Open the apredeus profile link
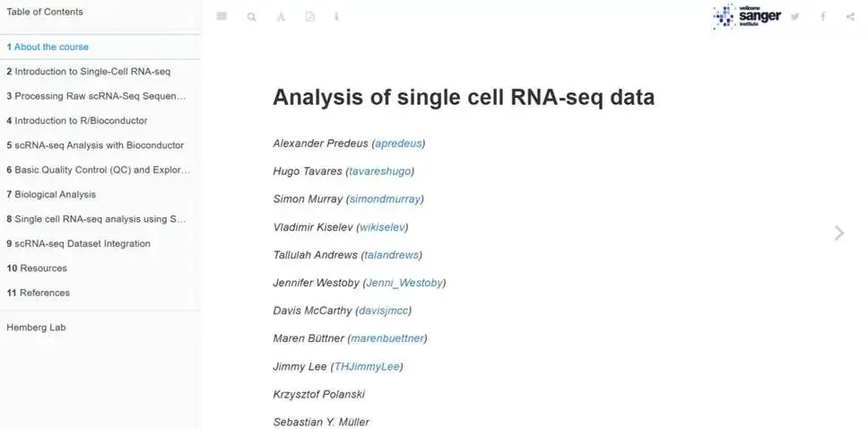This screenshot has width=868, height=429. pos(398,143)
